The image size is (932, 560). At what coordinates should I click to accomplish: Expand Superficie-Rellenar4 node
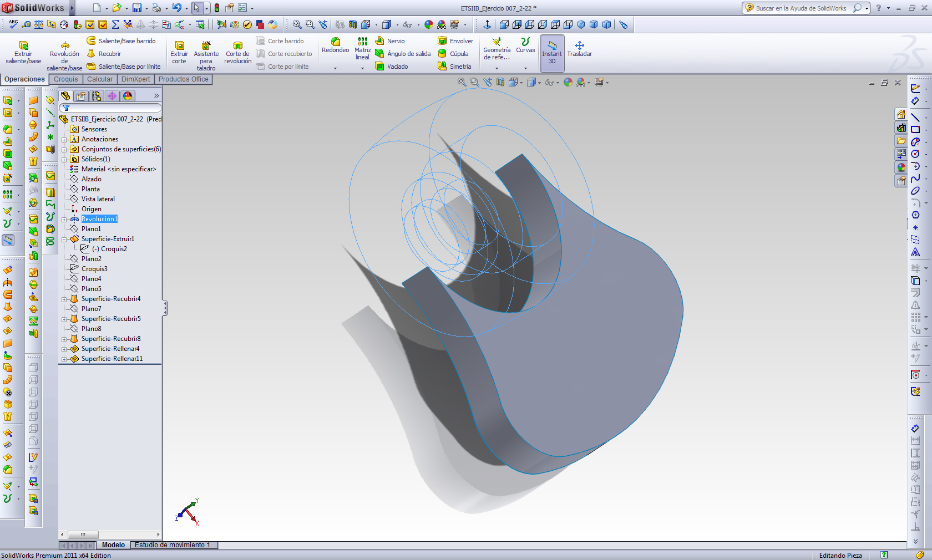point(64,349)
